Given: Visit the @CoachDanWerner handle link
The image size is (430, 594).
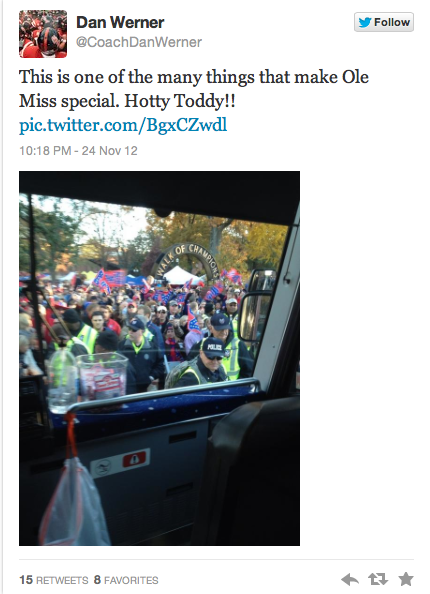Looking at the screenshot, I should [x=139, y=42].
